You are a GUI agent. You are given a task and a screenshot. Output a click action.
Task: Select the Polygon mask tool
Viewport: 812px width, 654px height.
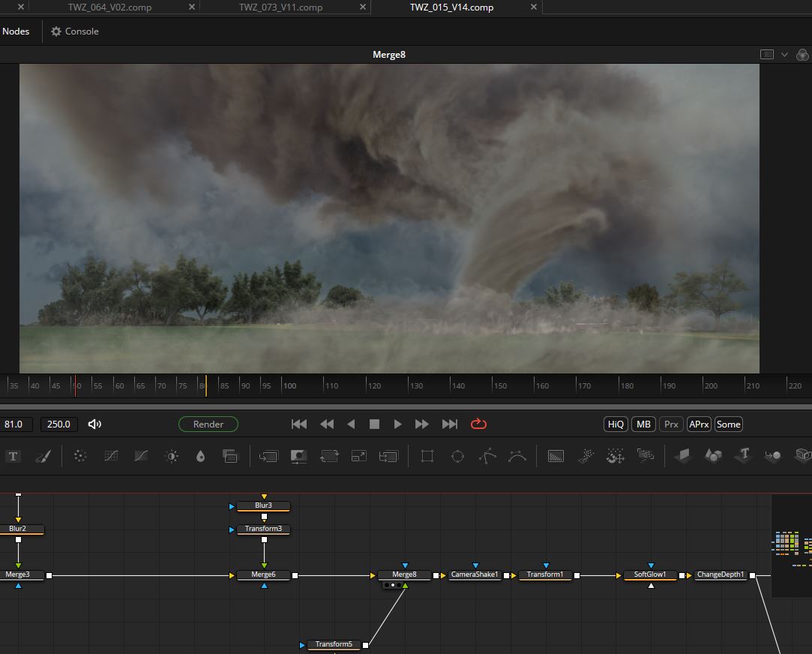point(488,456)
